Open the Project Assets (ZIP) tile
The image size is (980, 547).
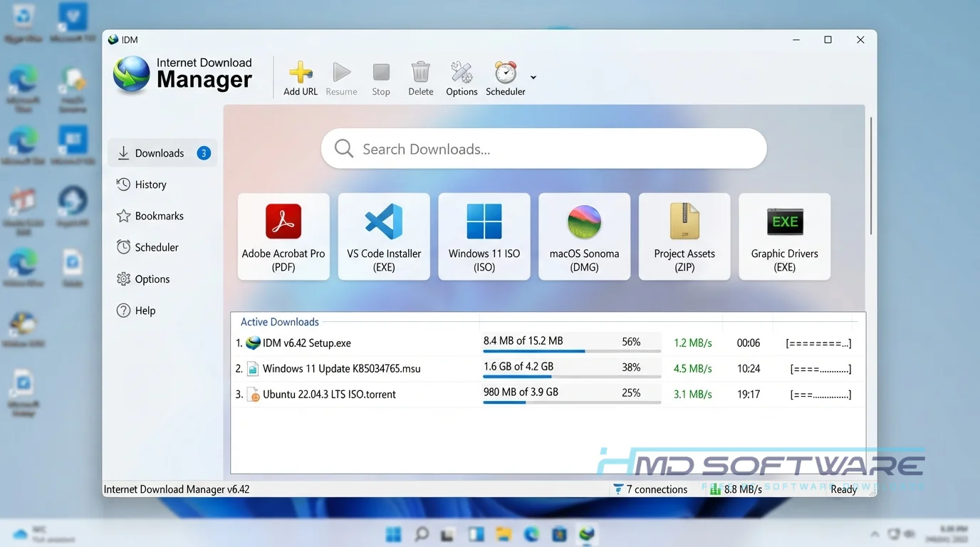point(684,236)
